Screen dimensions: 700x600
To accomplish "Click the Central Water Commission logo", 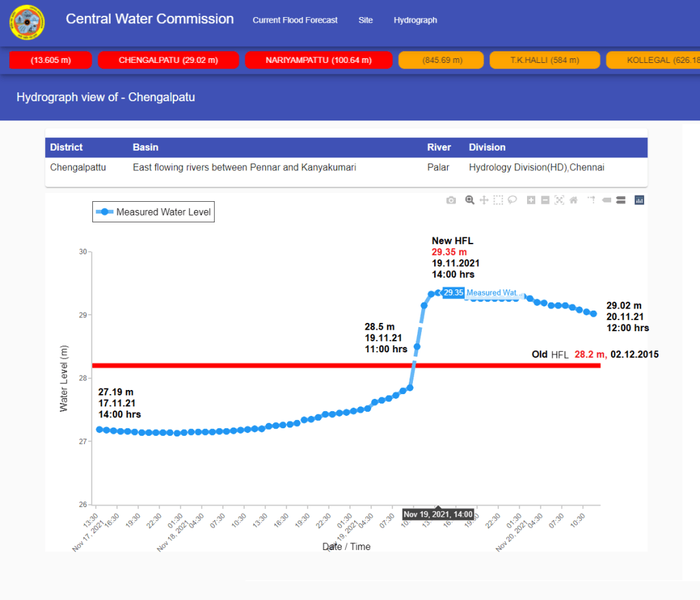I will (x=27, y=23).
